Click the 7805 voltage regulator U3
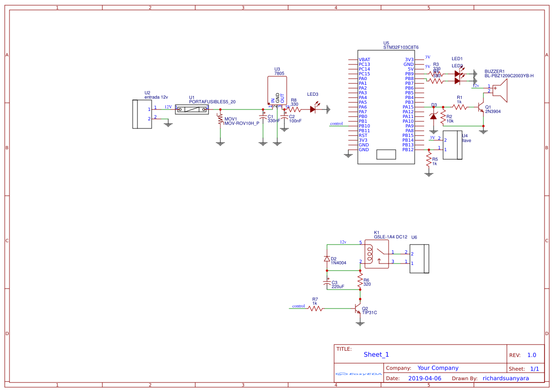554x392 pixels. point(277,90)
